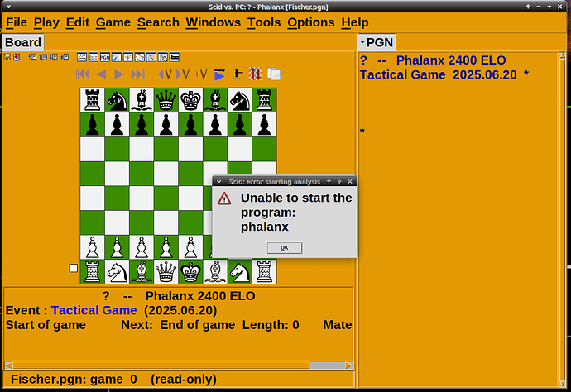Click the PGN window toolbar icon
The height and width of the screenshot is (392, 571).
[105, 57]
